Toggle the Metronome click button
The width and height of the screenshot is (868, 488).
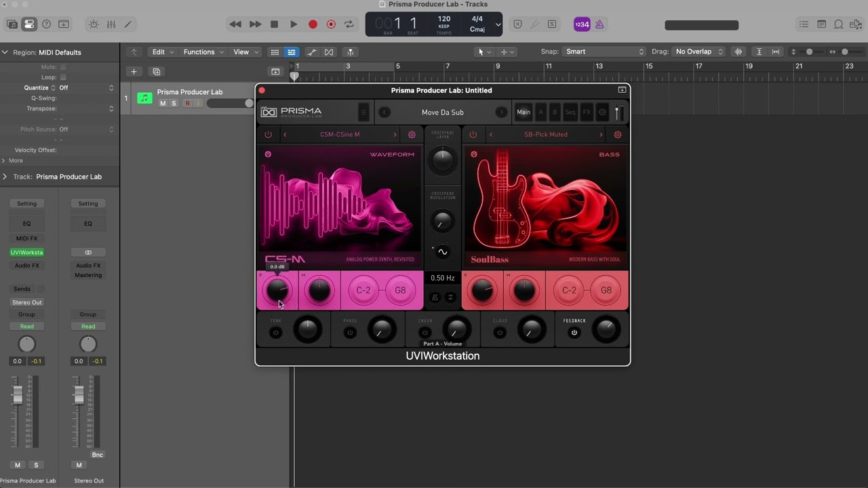pos(599,24)
